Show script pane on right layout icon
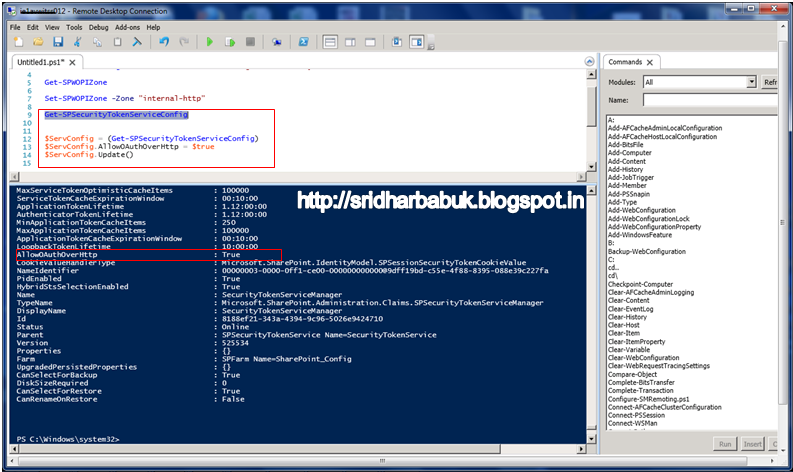Viewport: 793px width, 472px height. pyautogui.click(x=350, y=42)
